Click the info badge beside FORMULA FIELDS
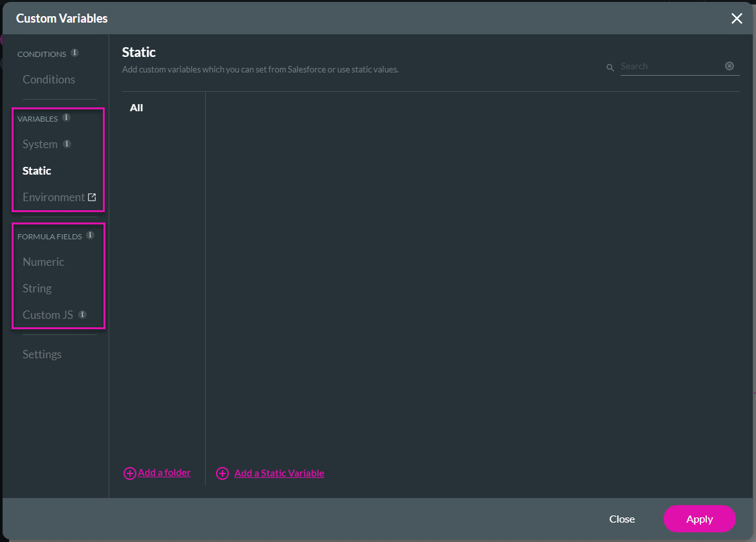This screenshot has height=542, width=756. point(90,235)
